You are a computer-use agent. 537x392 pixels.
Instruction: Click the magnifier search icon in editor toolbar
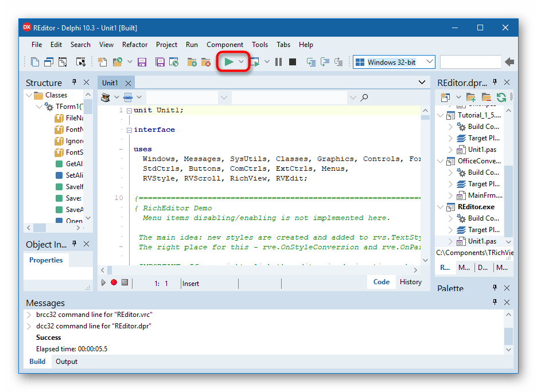(x=364, y=97)
